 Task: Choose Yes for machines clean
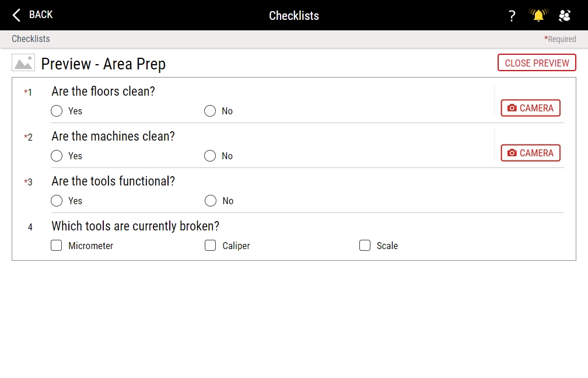tap(57, 156)
